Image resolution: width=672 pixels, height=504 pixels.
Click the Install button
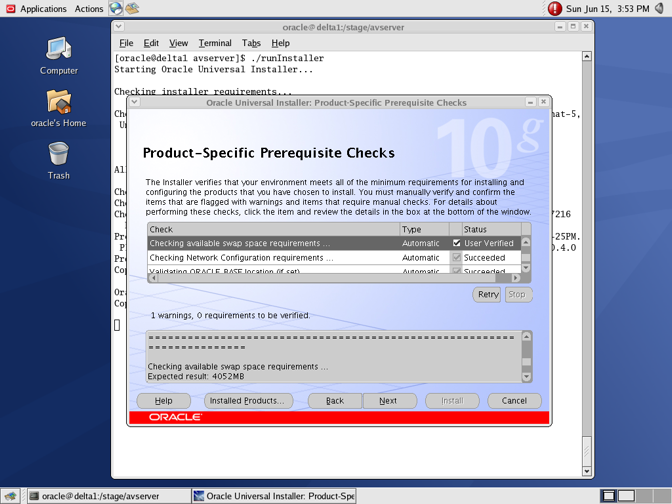coord(452,401)
